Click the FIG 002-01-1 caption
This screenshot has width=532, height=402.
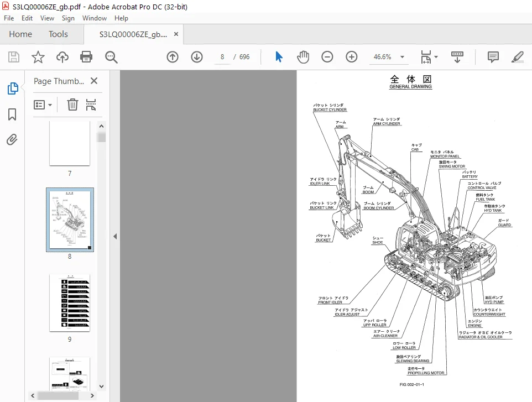411,385
